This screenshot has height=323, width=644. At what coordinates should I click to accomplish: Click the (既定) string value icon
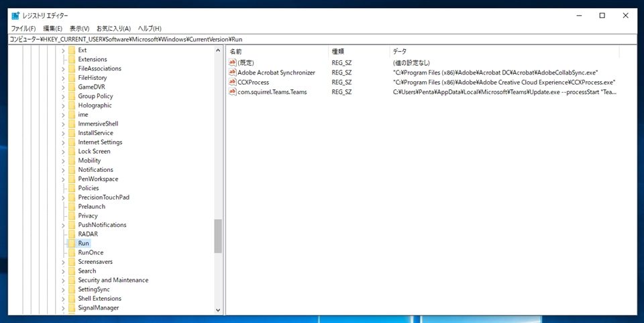[x=233, y=63]
